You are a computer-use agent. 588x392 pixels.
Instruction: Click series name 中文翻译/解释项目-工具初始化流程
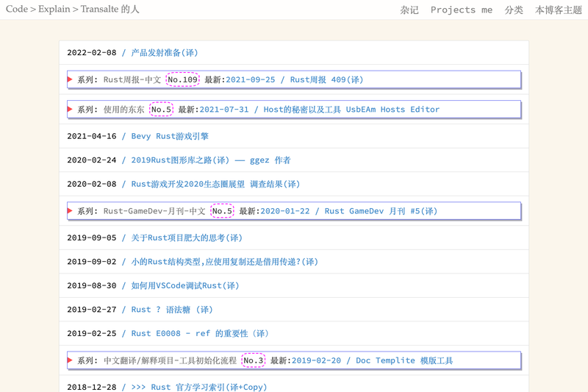click(x=170, y=360)
